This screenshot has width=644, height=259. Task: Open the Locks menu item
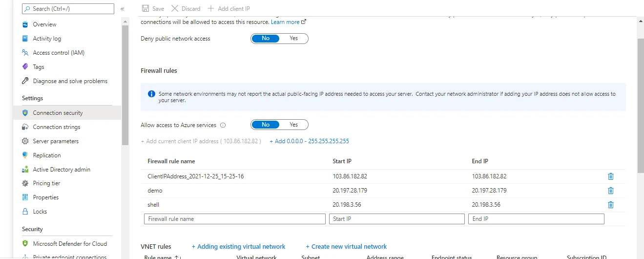40,212
